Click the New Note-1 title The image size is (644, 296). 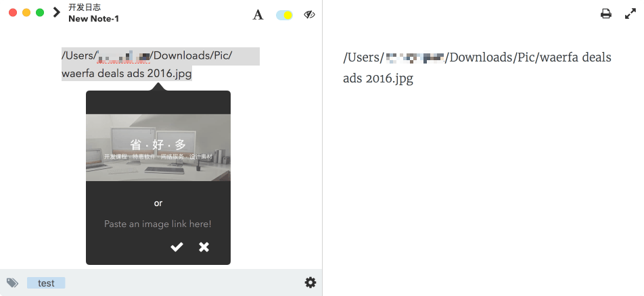(x=93, y=18)
